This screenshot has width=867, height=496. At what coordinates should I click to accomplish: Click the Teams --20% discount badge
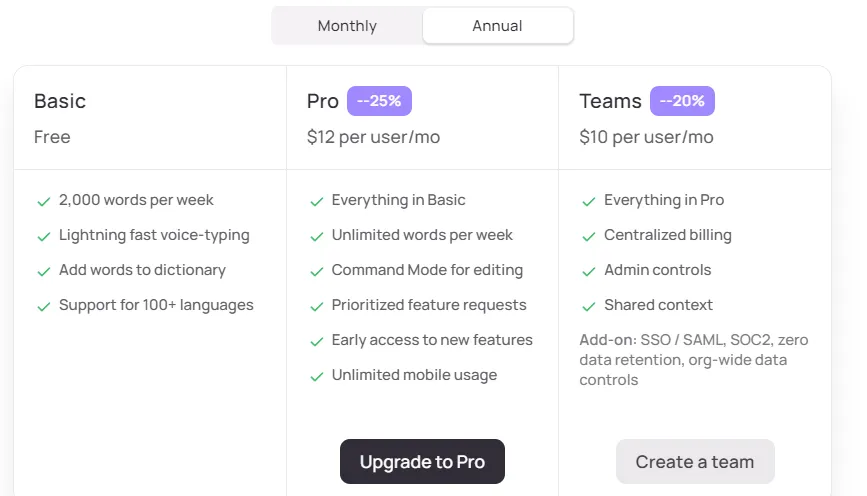tap(682, 101)
